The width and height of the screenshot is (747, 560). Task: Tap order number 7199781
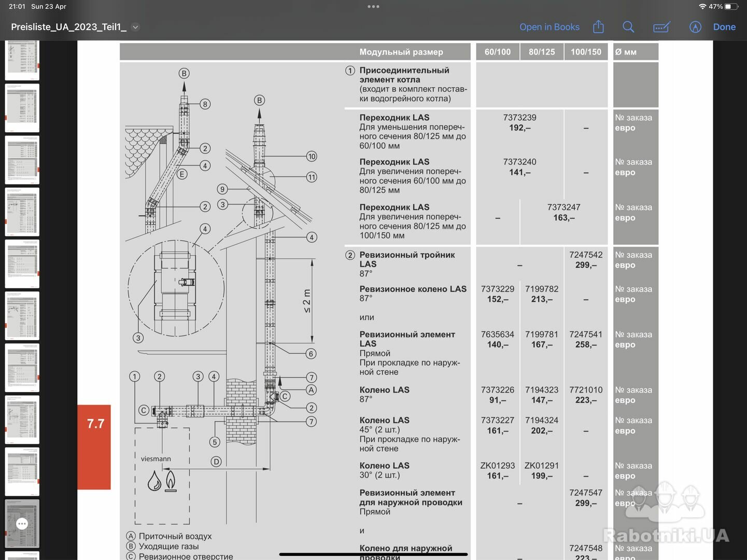coord(542,334)
